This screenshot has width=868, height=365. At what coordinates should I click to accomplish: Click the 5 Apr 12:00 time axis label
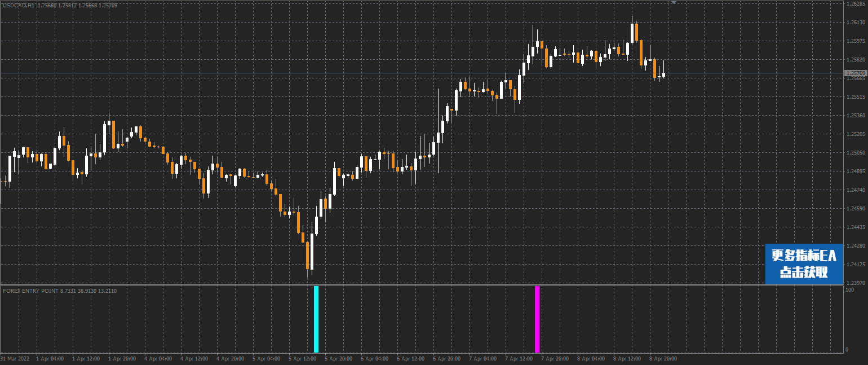point(302,358)
